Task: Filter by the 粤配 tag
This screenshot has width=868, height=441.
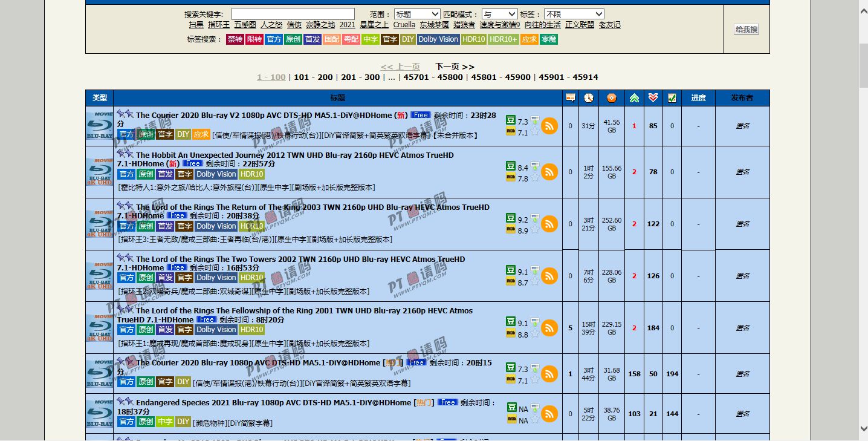Action: (351, 39)
